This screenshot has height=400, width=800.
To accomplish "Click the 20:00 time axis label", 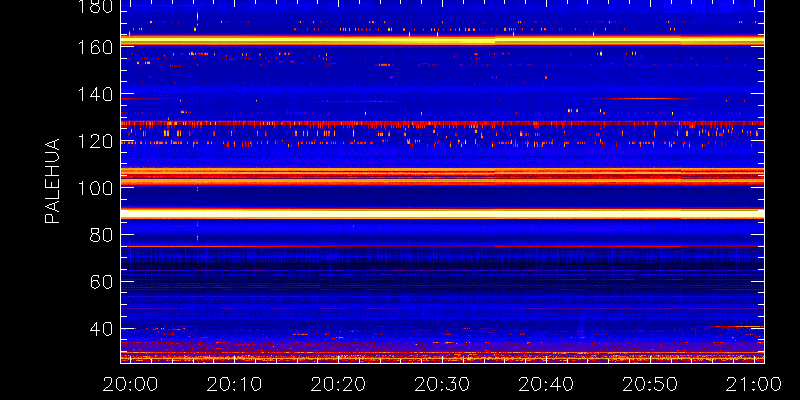I will 130,384.
